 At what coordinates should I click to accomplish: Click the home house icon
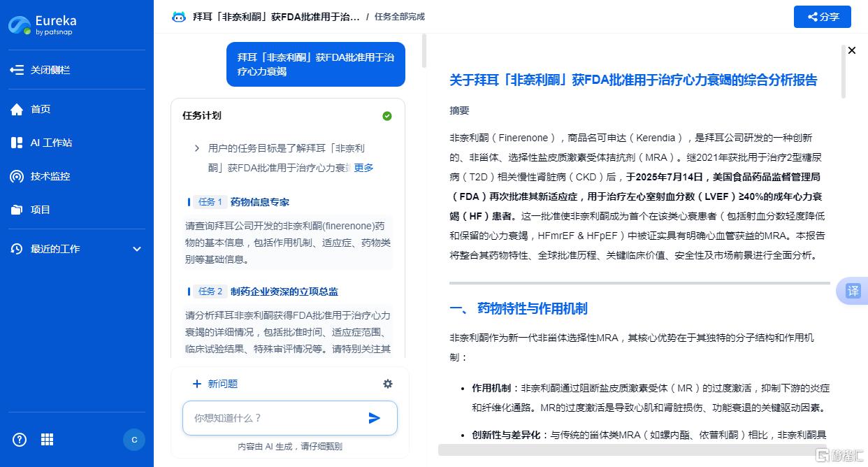[17, 109]
